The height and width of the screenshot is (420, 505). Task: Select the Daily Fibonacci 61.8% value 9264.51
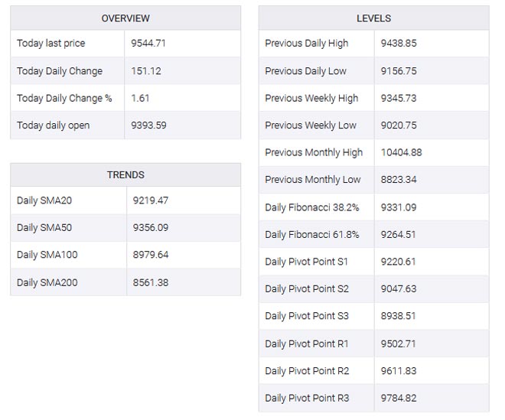tap(398, 234)
